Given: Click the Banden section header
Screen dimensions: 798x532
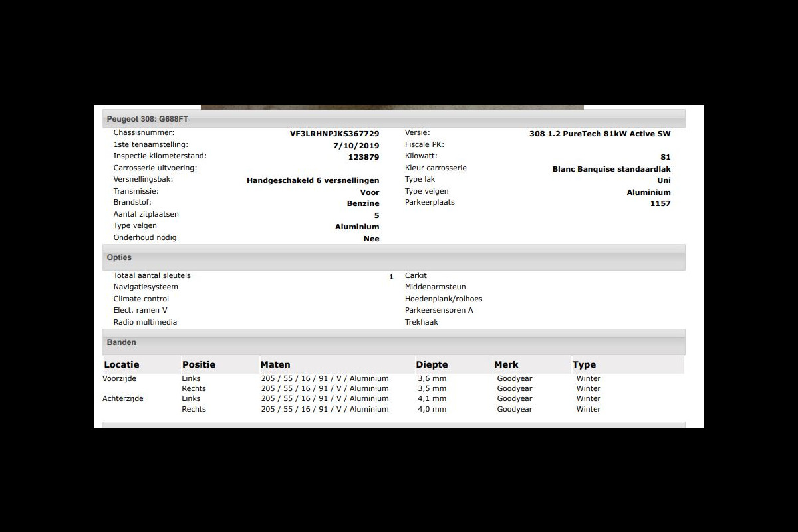Looking at the screenshot, I should pyautogui.click(x=121, y=342).
